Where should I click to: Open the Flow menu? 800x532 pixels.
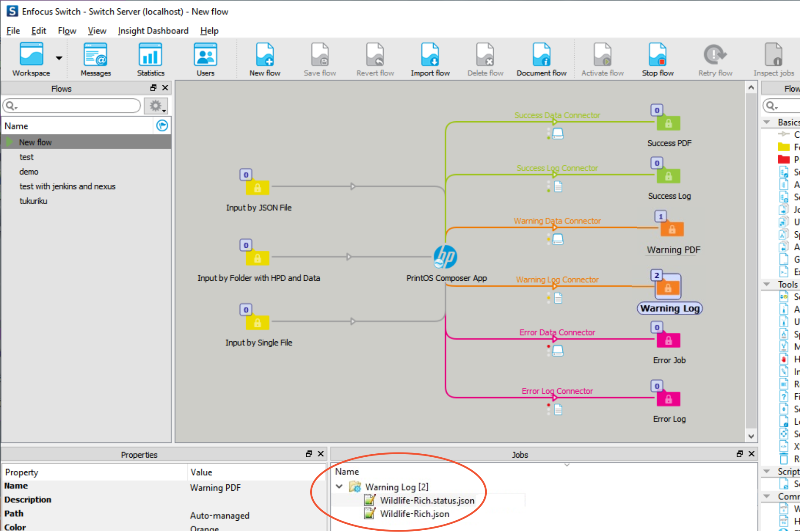[x=66, y=30]
